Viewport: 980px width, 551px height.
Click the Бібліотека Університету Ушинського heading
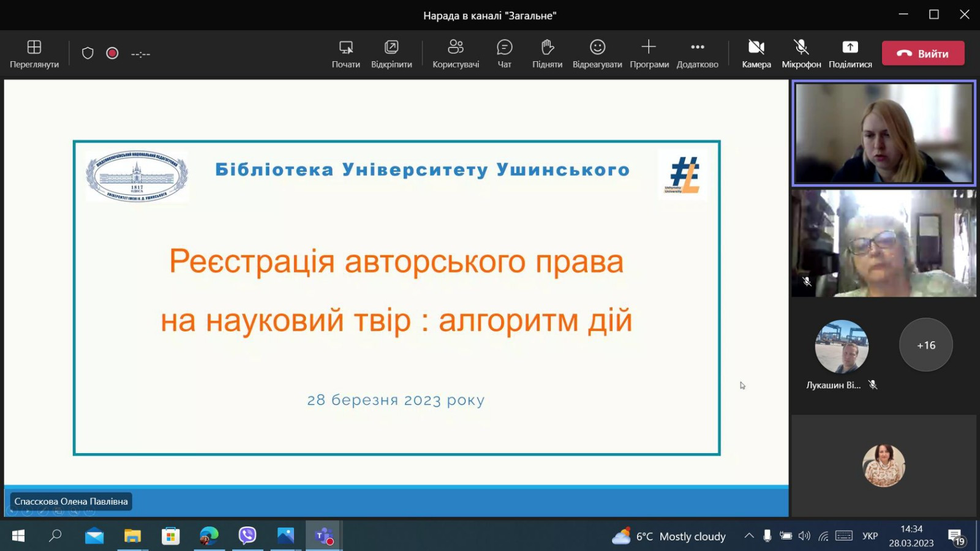(423, 170)
